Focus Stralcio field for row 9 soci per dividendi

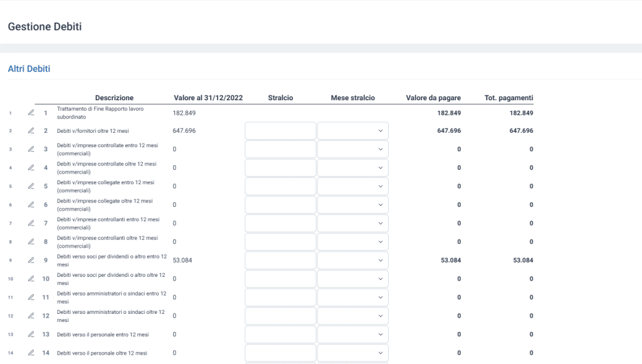click(x=280, y=261)
